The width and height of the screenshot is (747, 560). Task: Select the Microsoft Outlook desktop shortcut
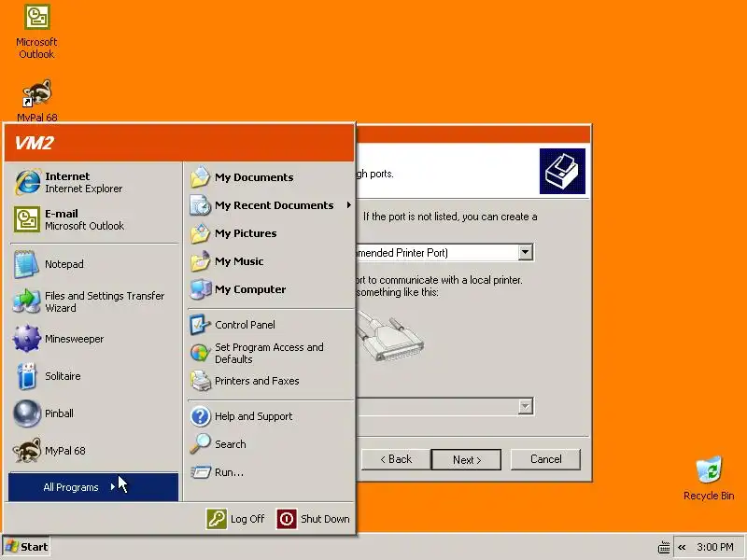coord(36,32)
